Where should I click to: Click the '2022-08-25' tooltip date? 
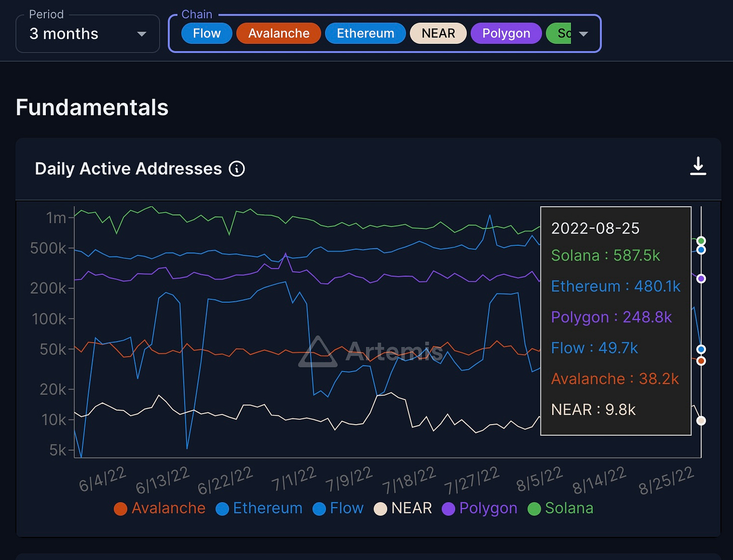[x=595, y=228]
